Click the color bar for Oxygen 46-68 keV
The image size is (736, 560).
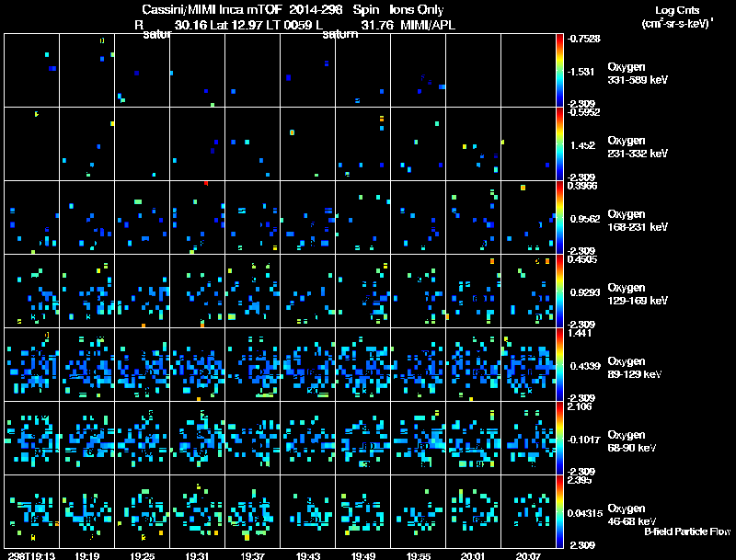coord(560,511)
